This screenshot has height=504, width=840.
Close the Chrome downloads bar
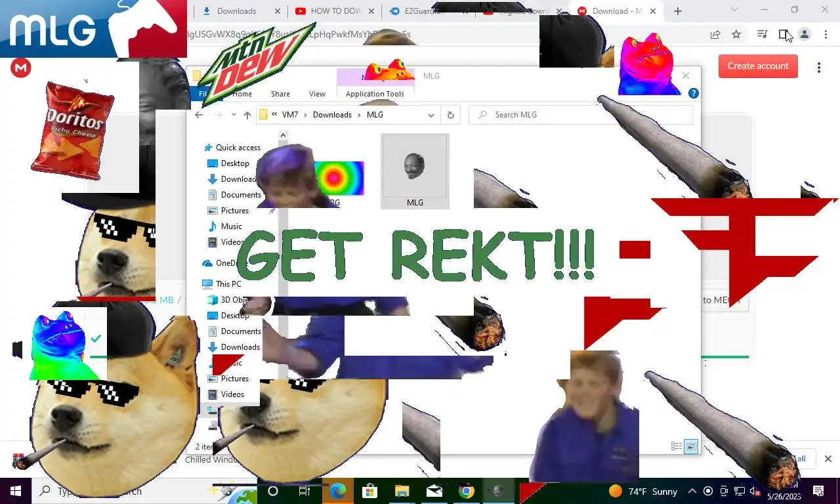[x=828, y=459]
